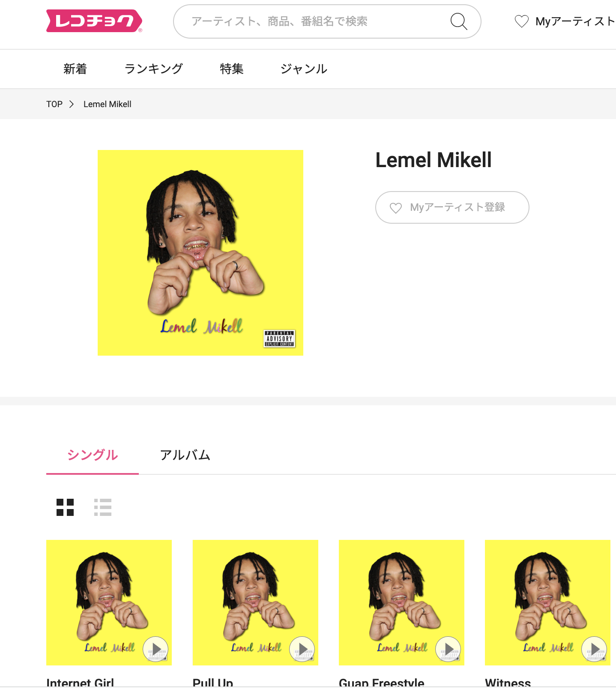Play preview of Pull Up
This screenshot has width=616, height=689.
point(302,649)
